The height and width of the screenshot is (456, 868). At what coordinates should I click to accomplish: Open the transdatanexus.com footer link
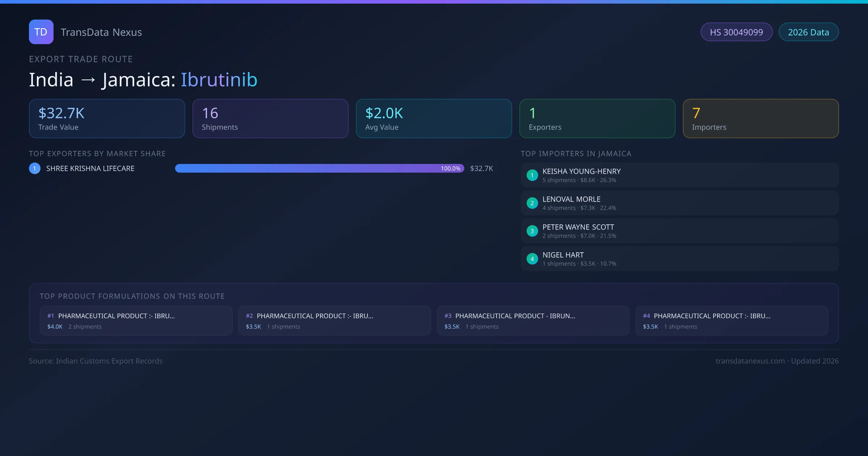(750, 361)
